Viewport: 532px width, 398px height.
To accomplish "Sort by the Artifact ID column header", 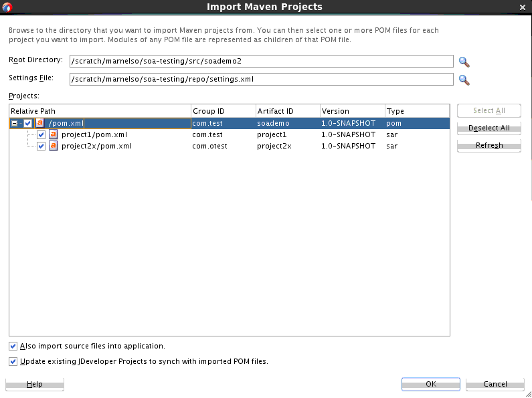I will (x=288, y=111).
